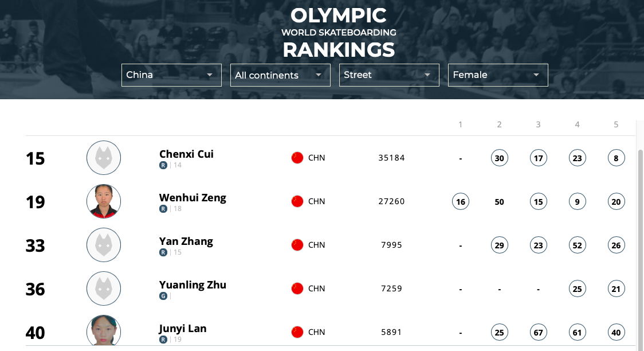Click the R badge under Yan Zhang
This screenshot has width=644, height=351.
click(x=163, y=252)
